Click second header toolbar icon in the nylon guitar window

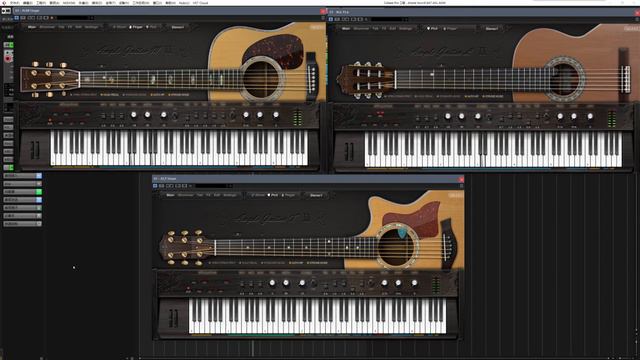336,19
